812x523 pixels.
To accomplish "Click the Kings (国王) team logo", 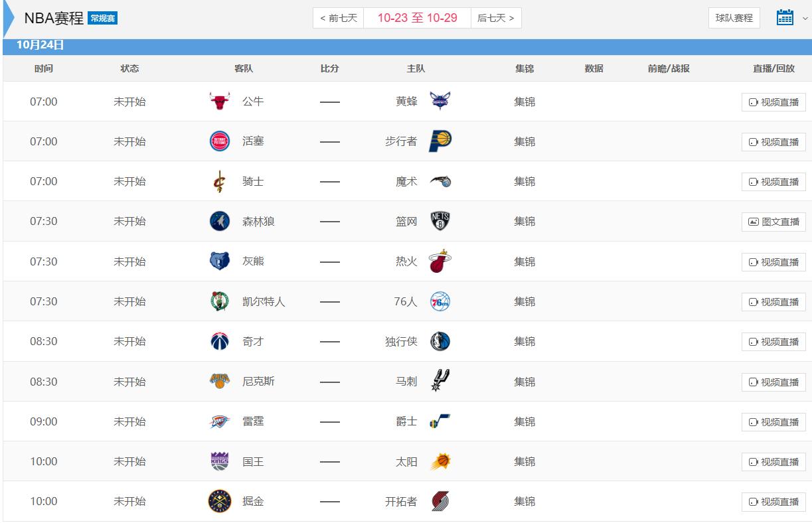I will 220,461.
